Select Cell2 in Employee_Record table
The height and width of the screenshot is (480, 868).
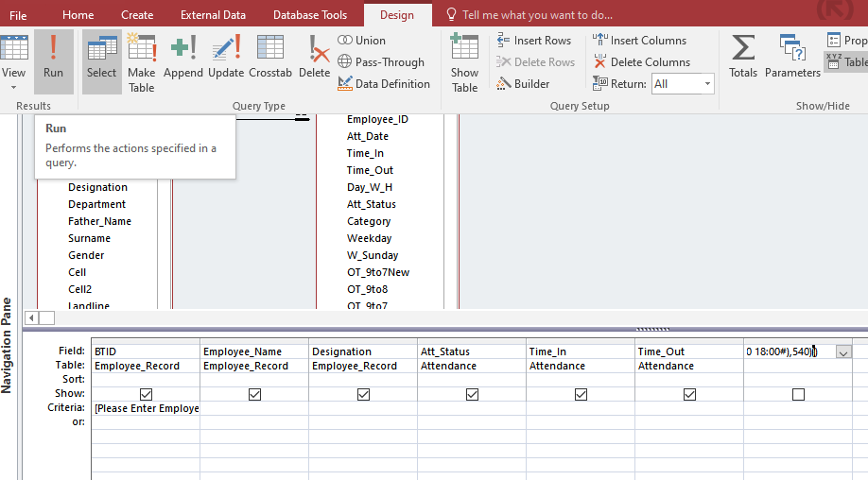click(x=79, y=289)
